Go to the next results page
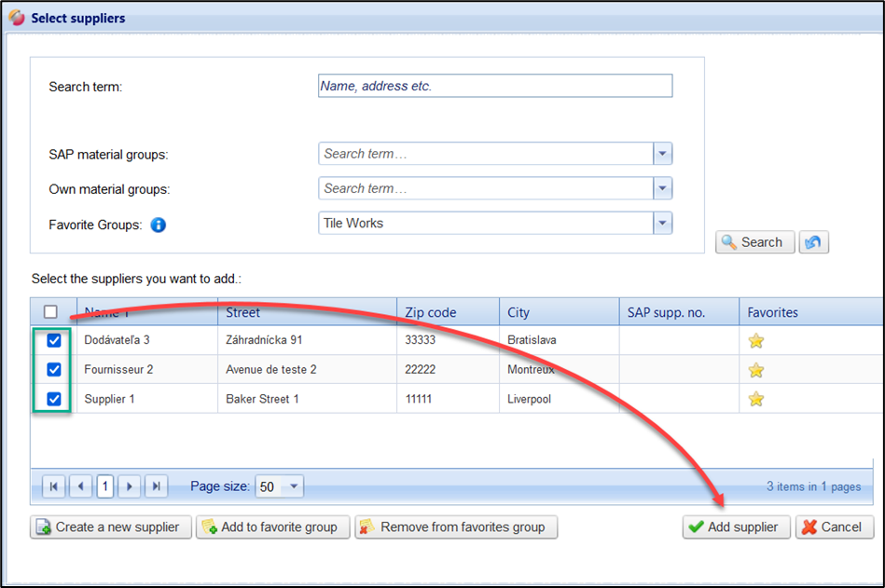885x588 pixels. (x=131, y=486)
